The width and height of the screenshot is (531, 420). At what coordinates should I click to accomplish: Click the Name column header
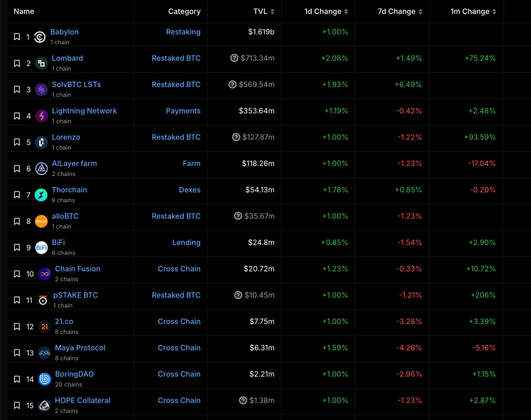pos(24,12)
